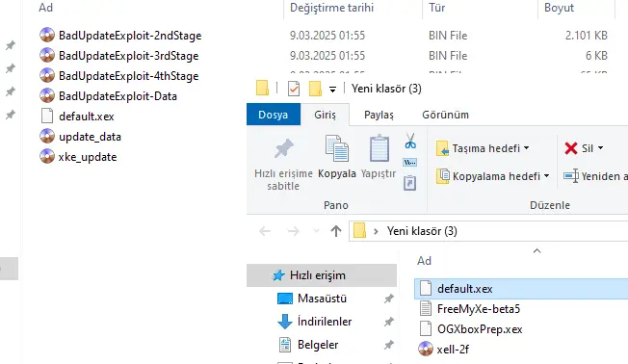
Task: Click xell-2f file name
Action: click(x=453, y=350)
